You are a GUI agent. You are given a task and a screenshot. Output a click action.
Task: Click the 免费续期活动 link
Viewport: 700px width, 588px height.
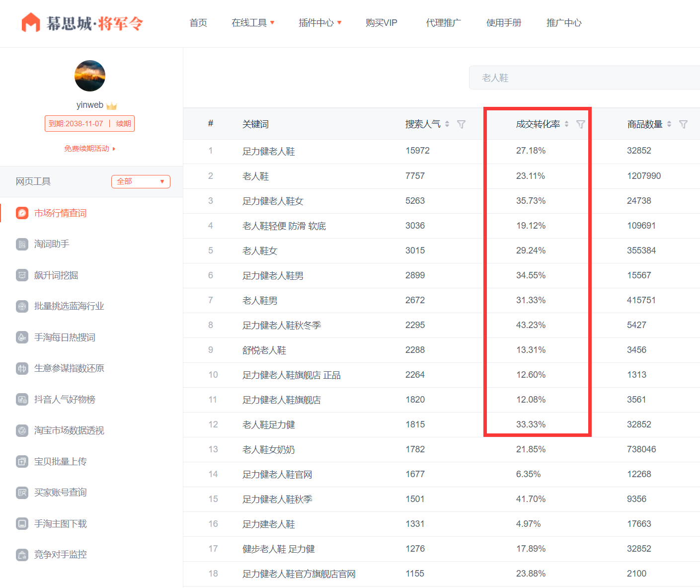coord(89,149)
